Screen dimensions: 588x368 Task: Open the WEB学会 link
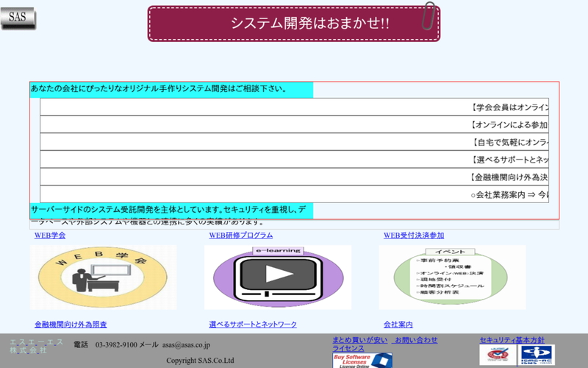[50, 236]
